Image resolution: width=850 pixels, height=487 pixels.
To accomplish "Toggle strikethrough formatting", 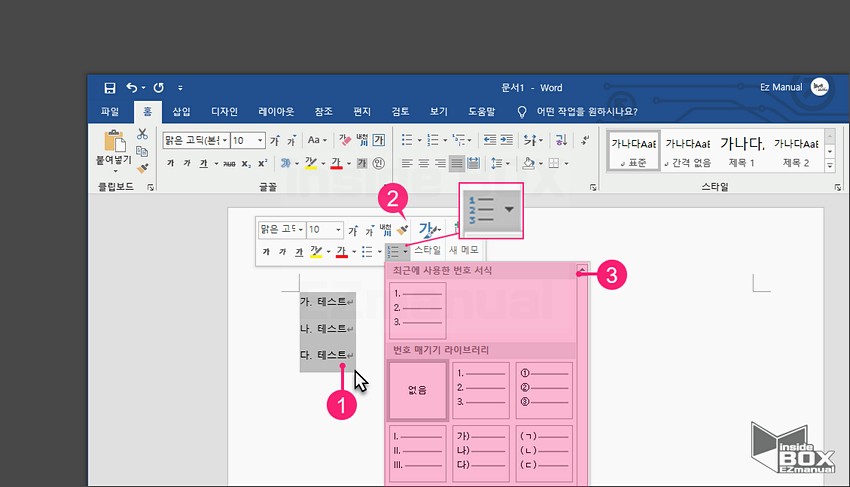I will (229, 163).
